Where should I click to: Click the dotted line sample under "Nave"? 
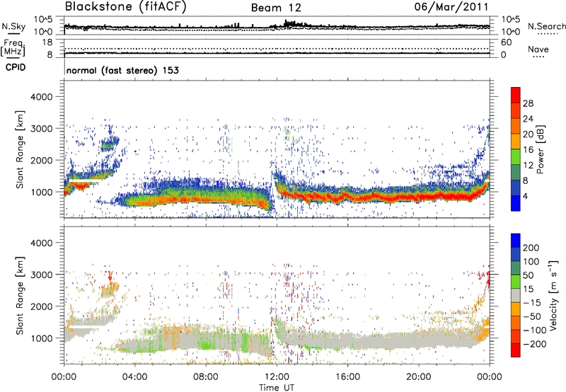[x=539, y=57]
